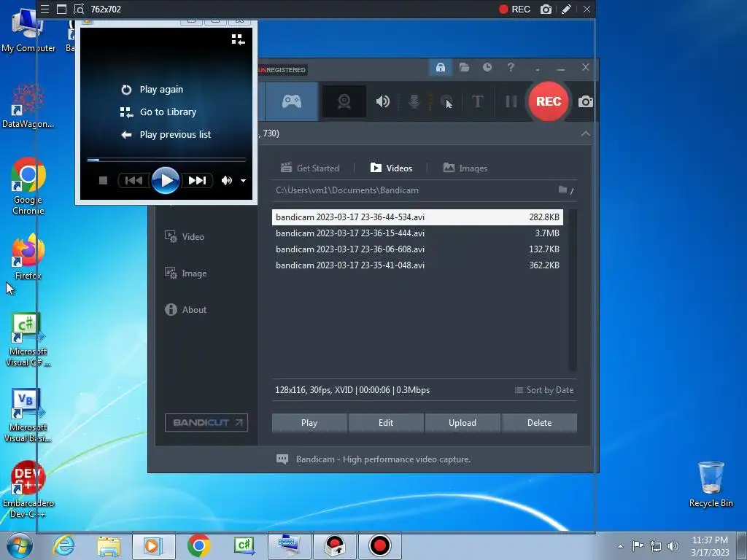Image resolution: width=747 pixels, height=560 pixels.
Task: Select bandicam 2023-03-17 23-36-44-534.avi
Action: [417, 217]
